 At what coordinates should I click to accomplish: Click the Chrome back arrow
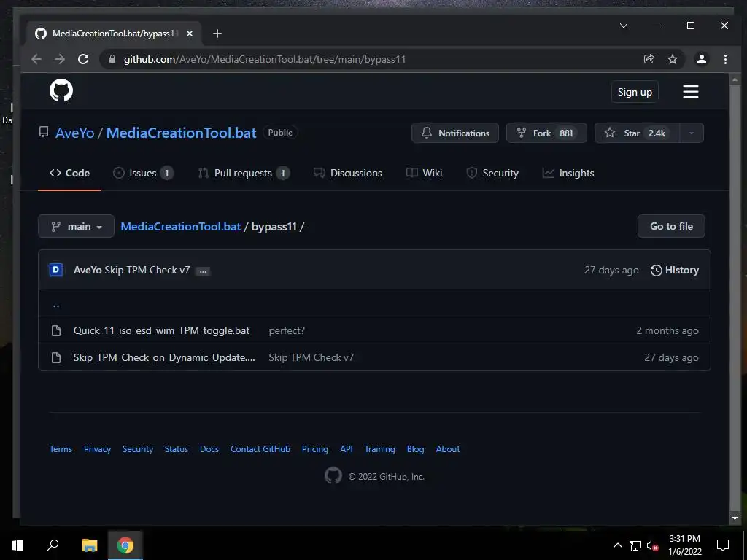tap(36, 59)
